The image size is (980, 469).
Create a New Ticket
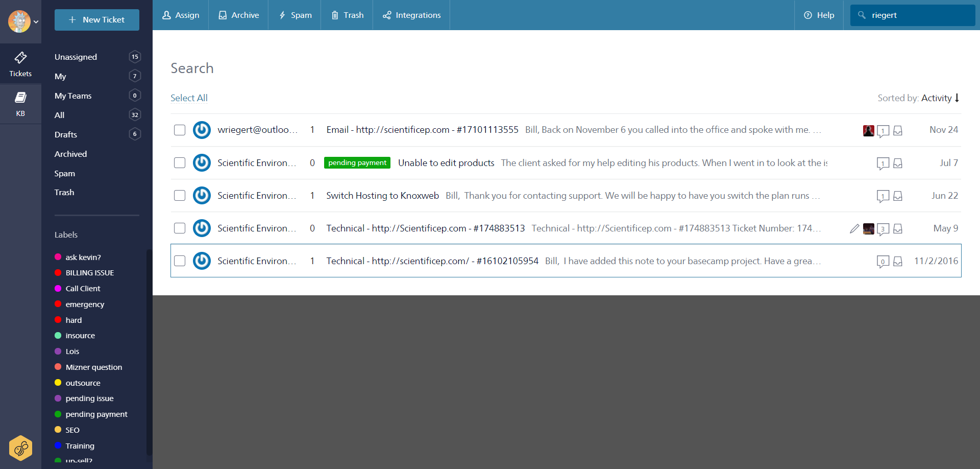pyautogui.click(x=97, y=20)
